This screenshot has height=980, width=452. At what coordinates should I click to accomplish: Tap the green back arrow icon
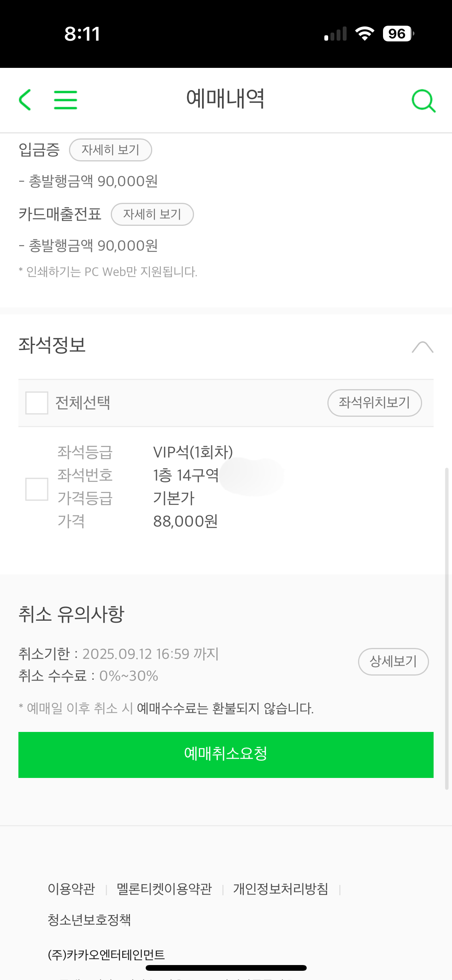pos(25,100)
